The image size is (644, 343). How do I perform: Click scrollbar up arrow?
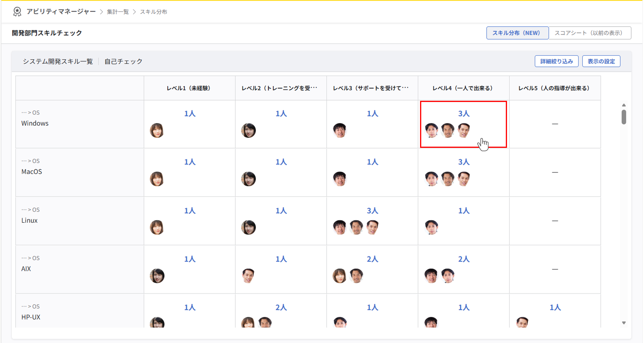[x=624, y=105]
